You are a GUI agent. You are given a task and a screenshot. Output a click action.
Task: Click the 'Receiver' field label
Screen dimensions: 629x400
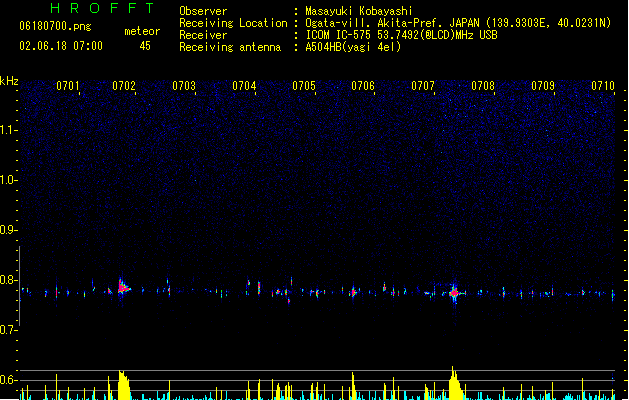tap(203, 35)
